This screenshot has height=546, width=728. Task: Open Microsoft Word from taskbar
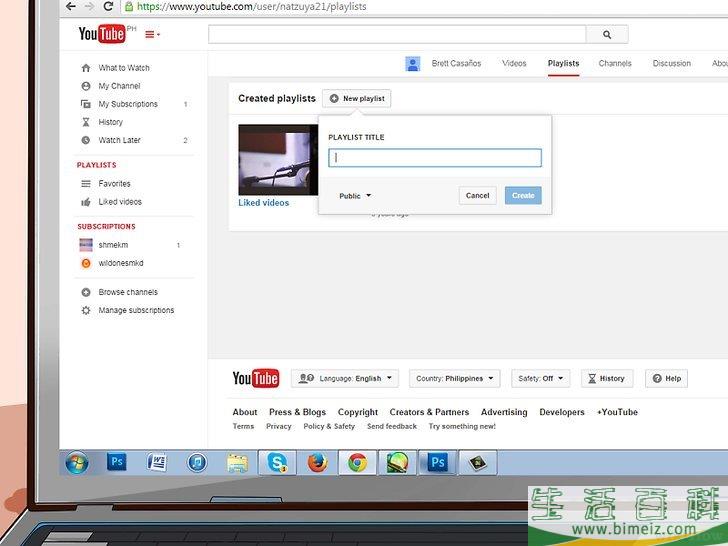pyautogui.click(x=156, y=462)
